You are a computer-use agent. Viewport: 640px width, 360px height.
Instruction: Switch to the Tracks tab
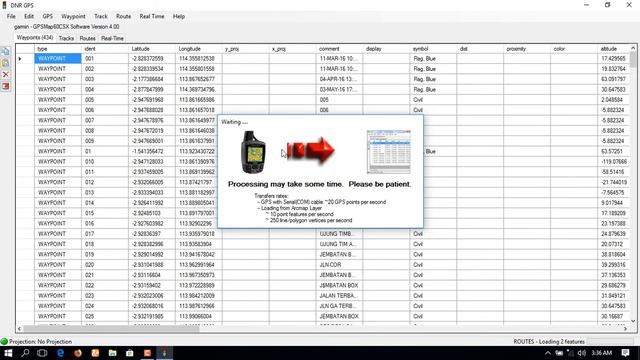pos(66,38)
